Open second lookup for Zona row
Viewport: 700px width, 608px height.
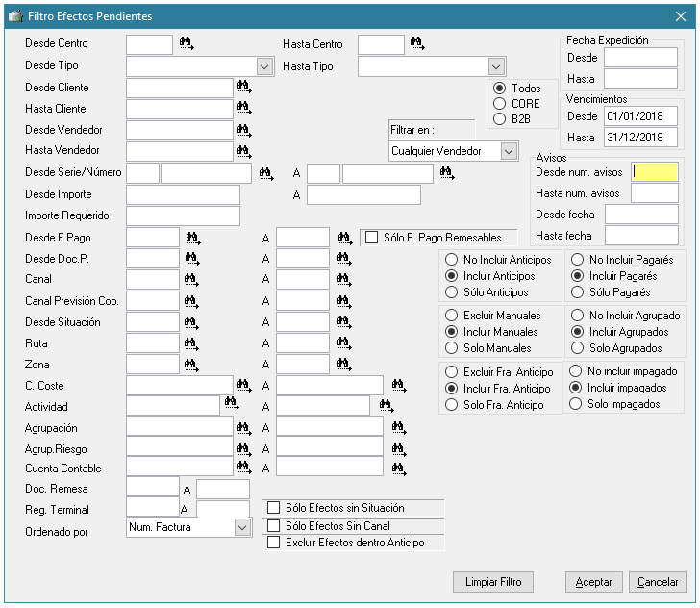pos(344,365)
